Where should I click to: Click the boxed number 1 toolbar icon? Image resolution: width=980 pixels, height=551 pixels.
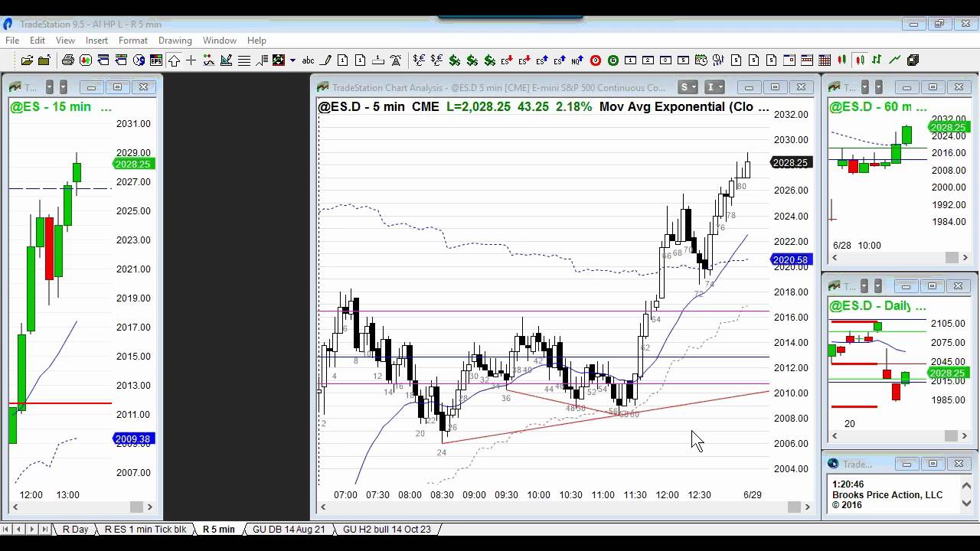coord(630,60)
